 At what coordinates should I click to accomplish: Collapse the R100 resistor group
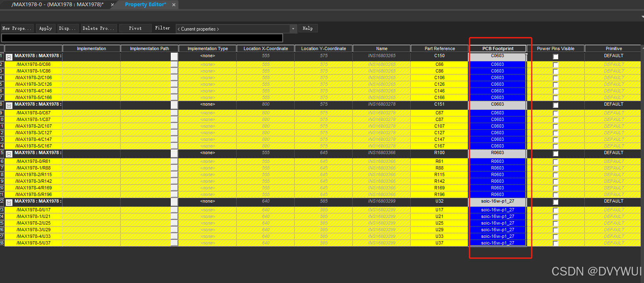click(9, 153)
